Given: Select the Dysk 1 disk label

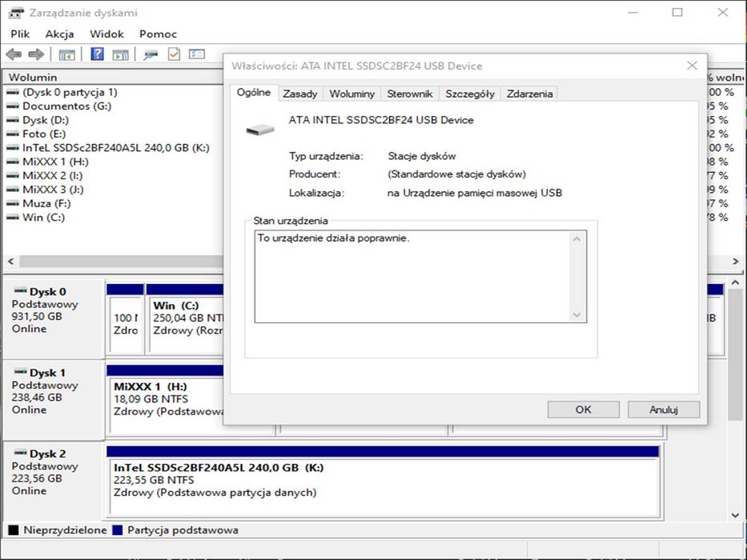Looking at the screenshot, I should tap(54, 399).
